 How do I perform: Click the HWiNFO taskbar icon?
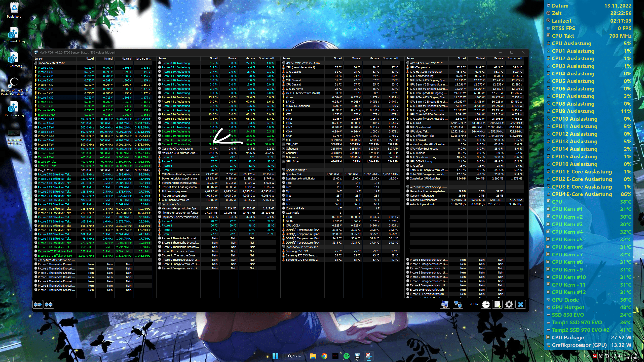coord(358,356)
